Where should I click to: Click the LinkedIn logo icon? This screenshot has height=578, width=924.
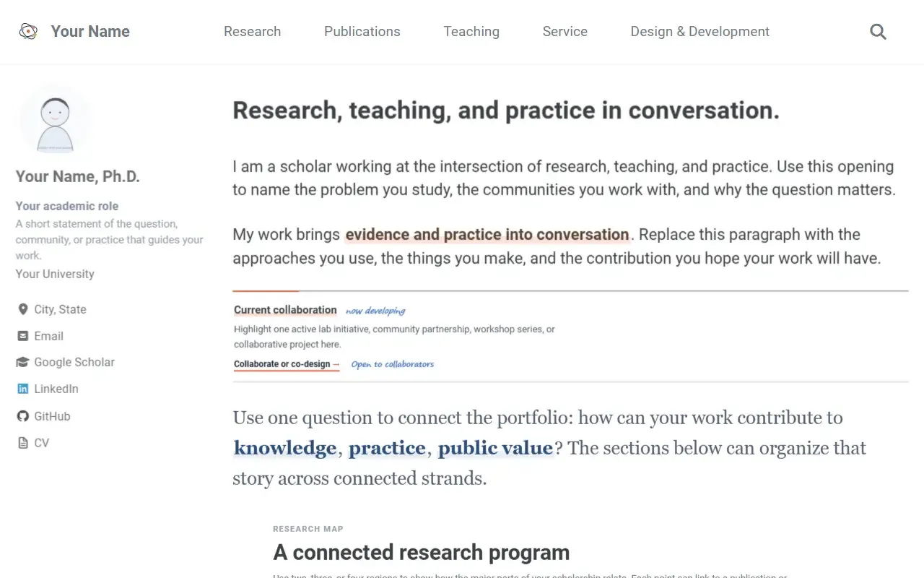[22, 389]
